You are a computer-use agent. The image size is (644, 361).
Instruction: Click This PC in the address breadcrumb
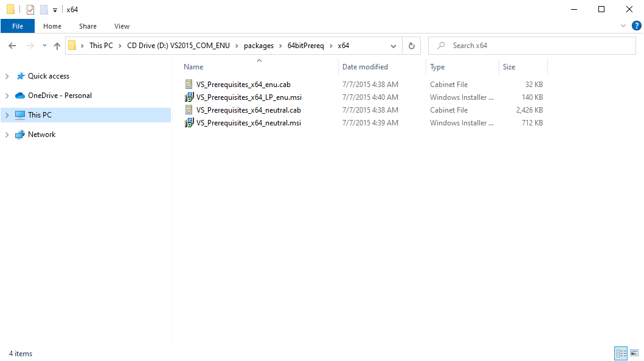point(101,46)
